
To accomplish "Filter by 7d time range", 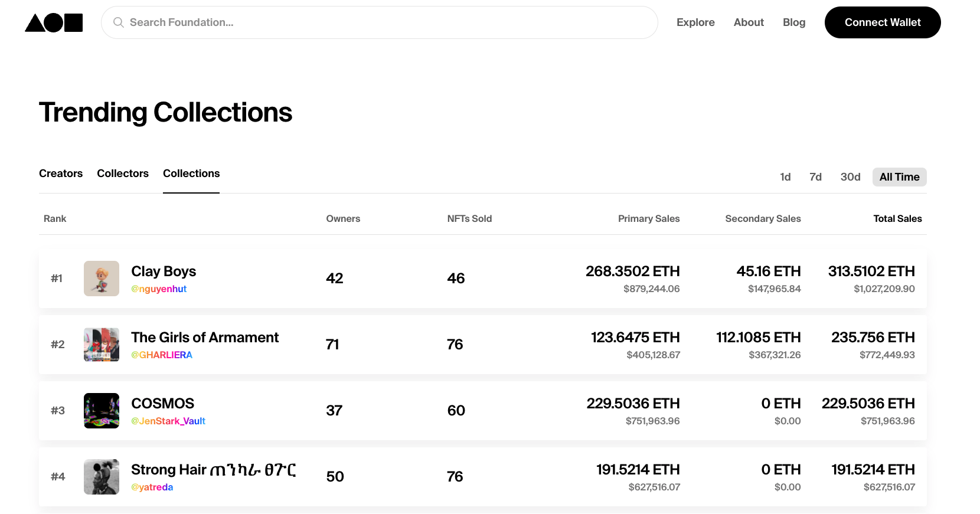I will 815,177.
